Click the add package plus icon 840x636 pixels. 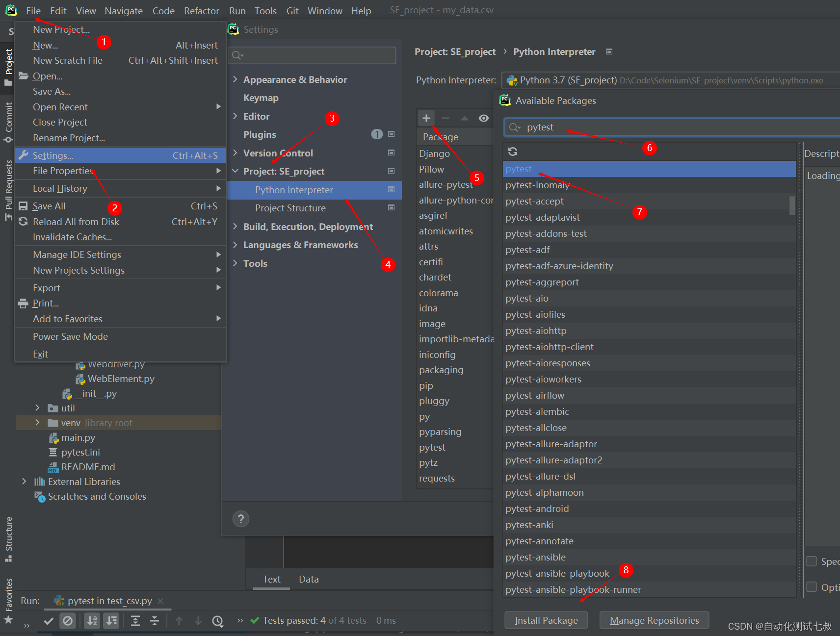point(426,118)
